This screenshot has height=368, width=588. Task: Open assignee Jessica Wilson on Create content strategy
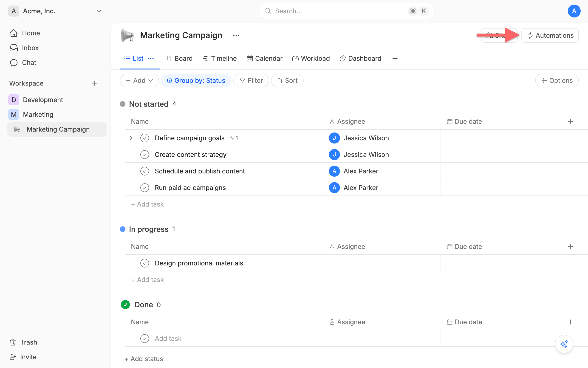(x=359, y=155)
